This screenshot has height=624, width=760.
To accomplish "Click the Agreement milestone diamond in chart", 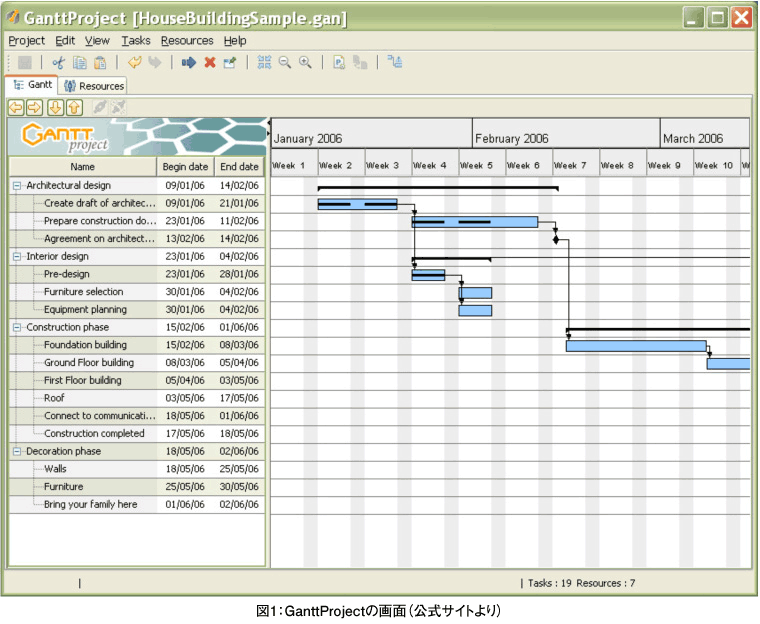I will coord(556,240).
